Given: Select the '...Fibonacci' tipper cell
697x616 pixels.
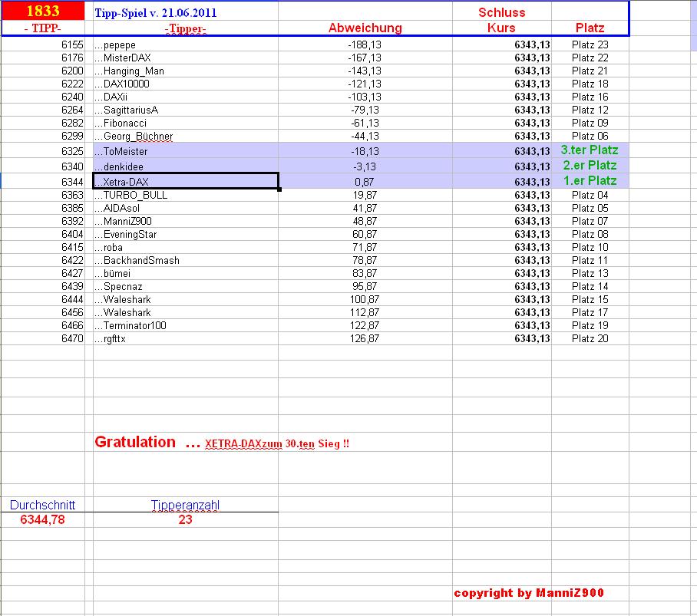Looking at the screenshot, I should tap(185, 123).
